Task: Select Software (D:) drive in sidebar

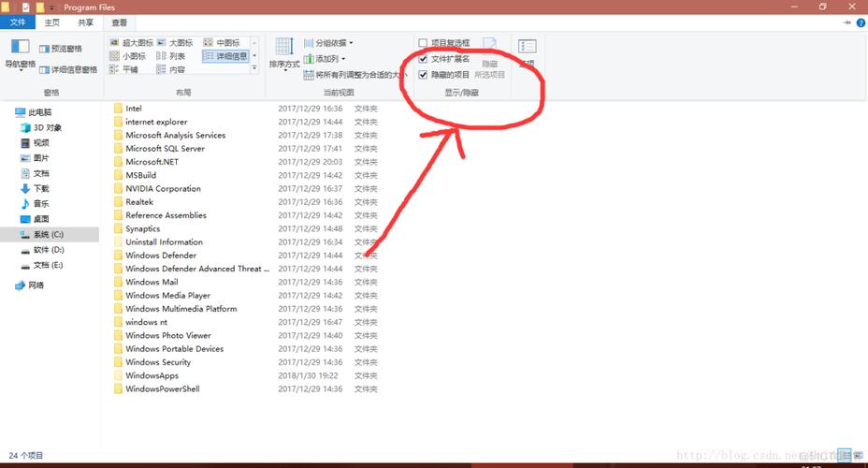Action: coord(43,250)
